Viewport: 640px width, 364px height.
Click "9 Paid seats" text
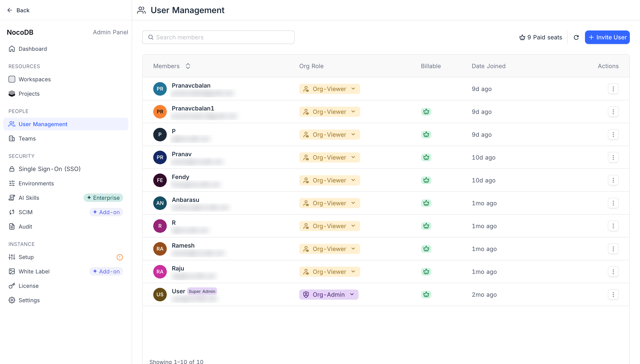(x=545, y=37)
